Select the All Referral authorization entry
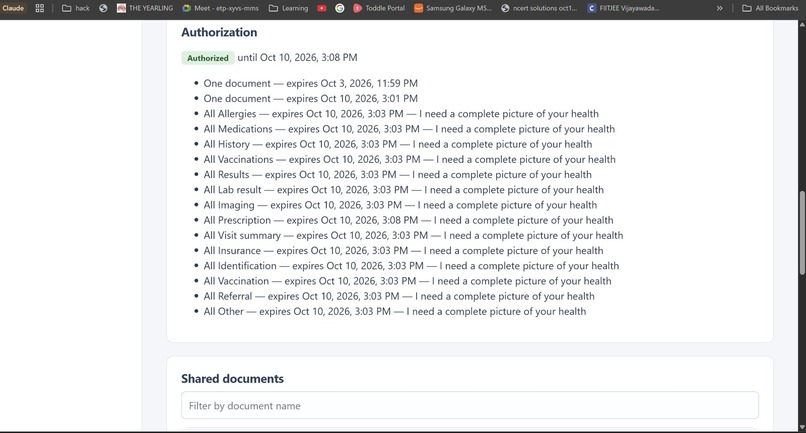806x433 pixels. 399,296
